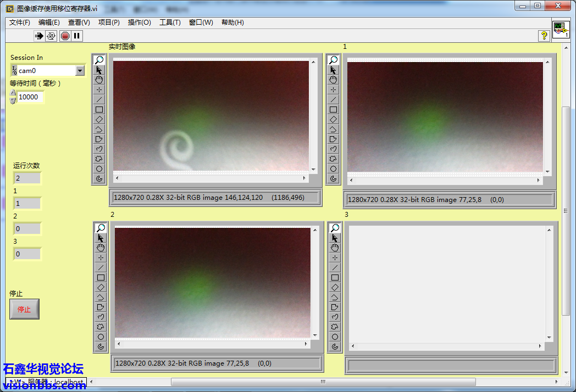Open the 工具(T) menu
This screenshot has height=392, width=576.
click(170, 23)
